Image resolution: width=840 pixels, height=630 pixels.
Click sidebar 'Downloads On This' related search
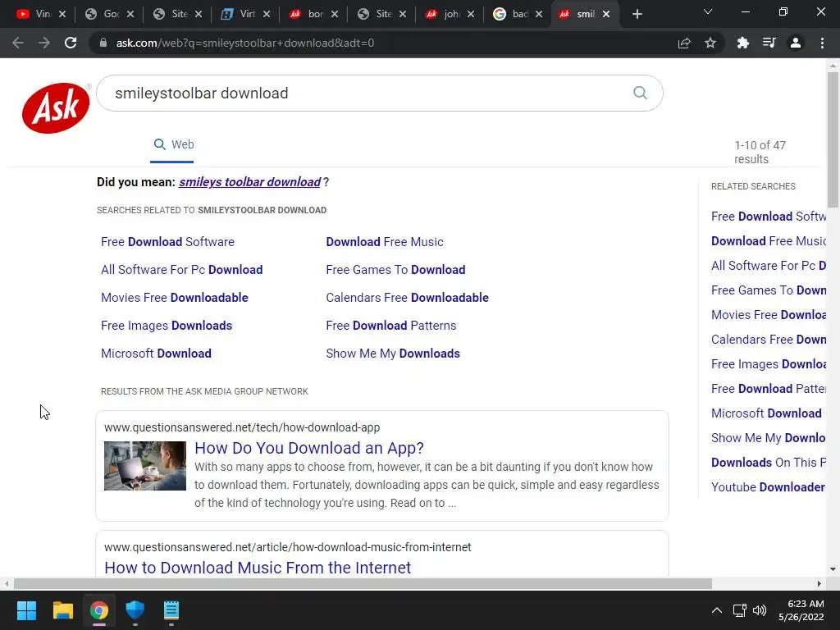coord(768,463)
